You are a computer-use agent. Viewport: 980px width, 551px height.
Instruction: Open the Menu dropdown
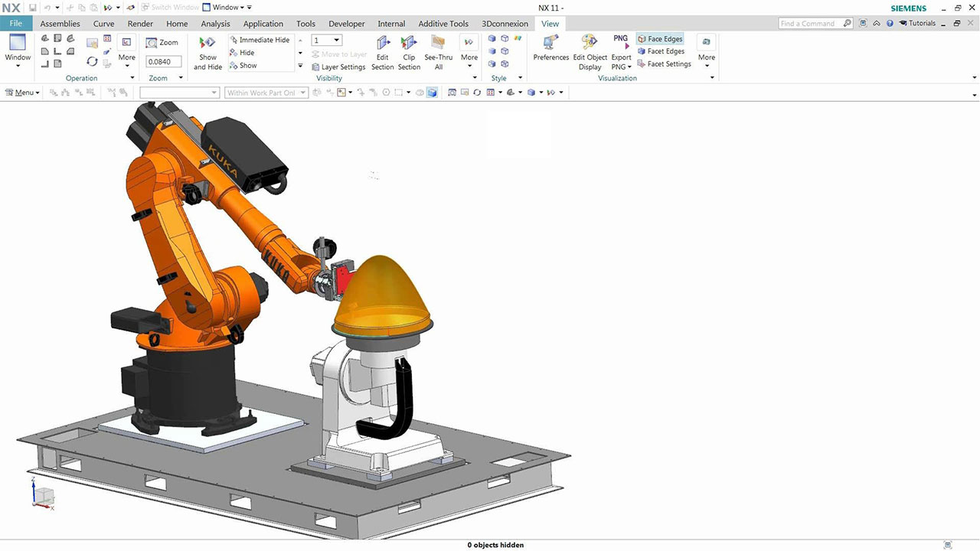(22, 93)
